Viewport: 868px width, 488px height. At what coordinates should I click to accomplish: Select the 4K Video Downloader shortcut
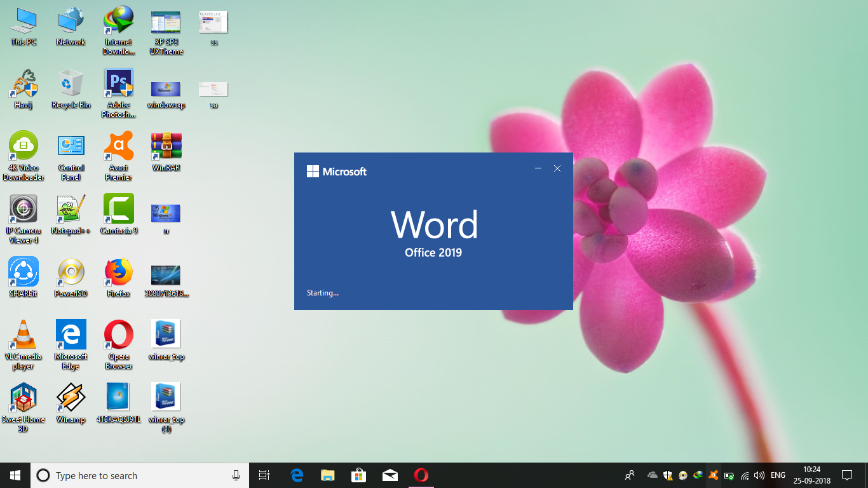click(24, 156)
